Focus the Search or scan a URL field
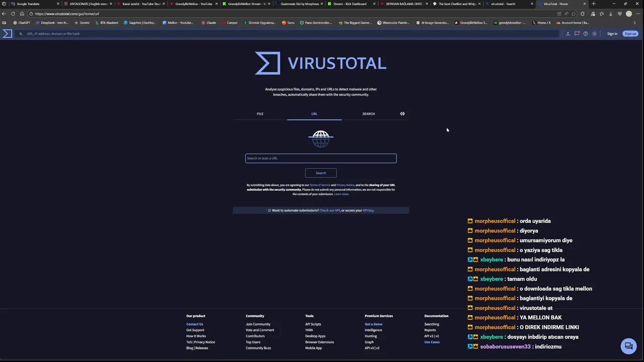This screenshot has height=362, width=644. point(321,158)
